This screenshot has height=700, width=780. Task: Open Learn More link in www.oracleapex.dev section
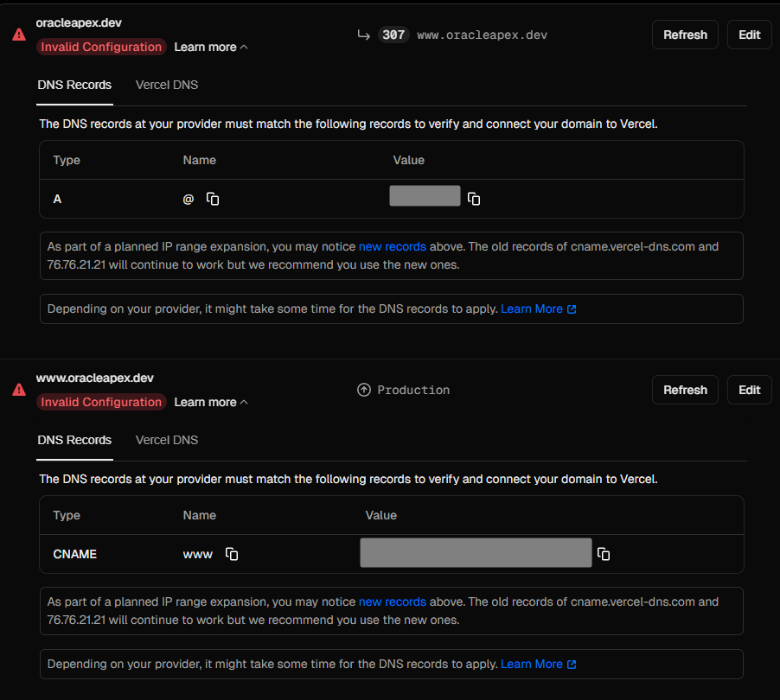(538, 664)
